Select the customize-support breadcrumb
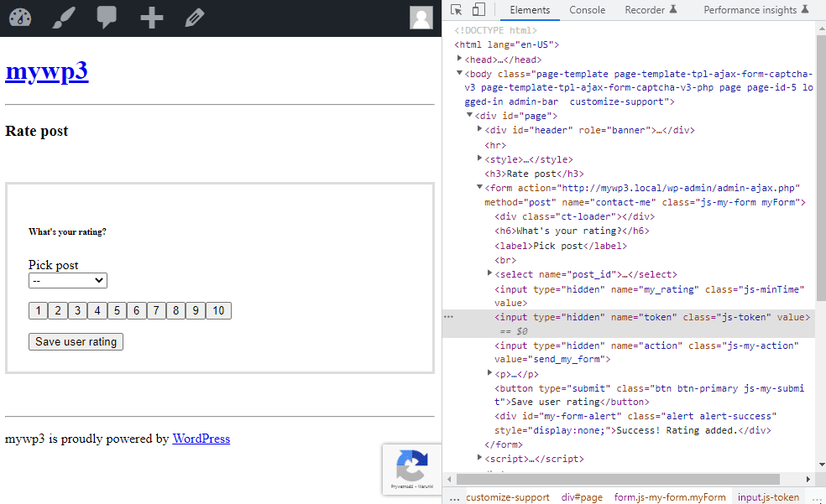Viewport: 826px width, 504px height. click(x=507, y=497)
